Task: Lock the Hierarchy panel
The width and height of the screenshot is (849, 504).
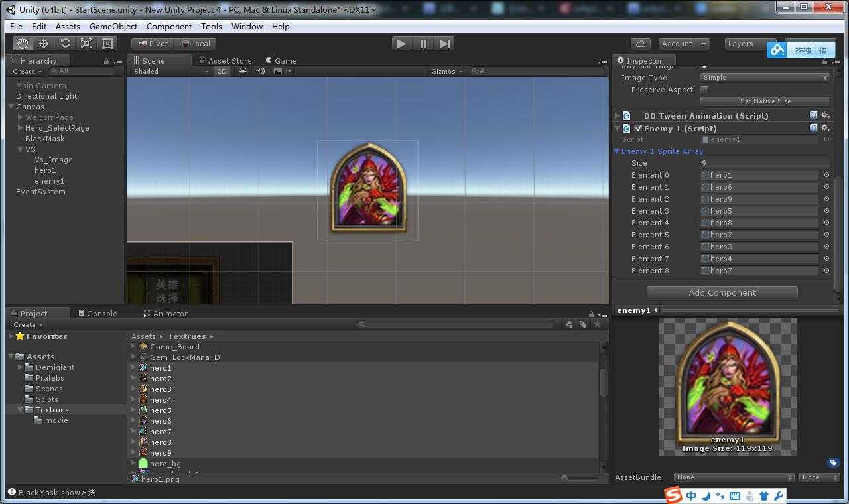Action: coord(106,61)
